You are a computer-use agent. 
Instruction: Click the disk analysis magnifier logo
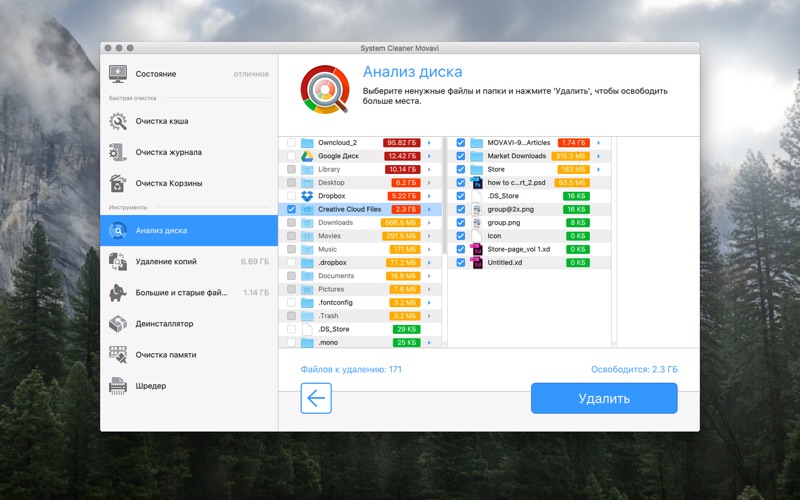click(325, 89)
